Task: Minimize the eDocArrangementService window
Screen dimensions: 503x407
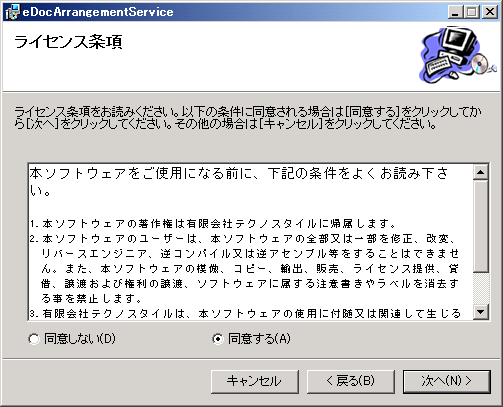Action: click(x=455, y=12)
